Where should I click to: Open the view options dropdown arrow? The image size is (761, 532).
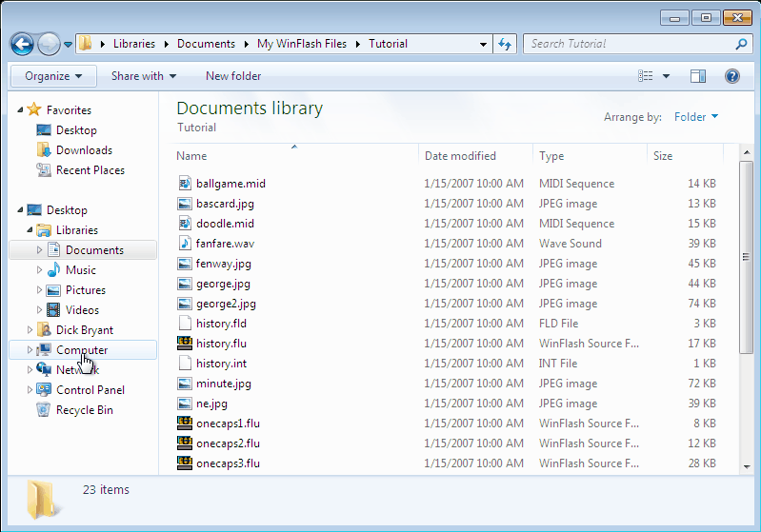click(667, 76)
